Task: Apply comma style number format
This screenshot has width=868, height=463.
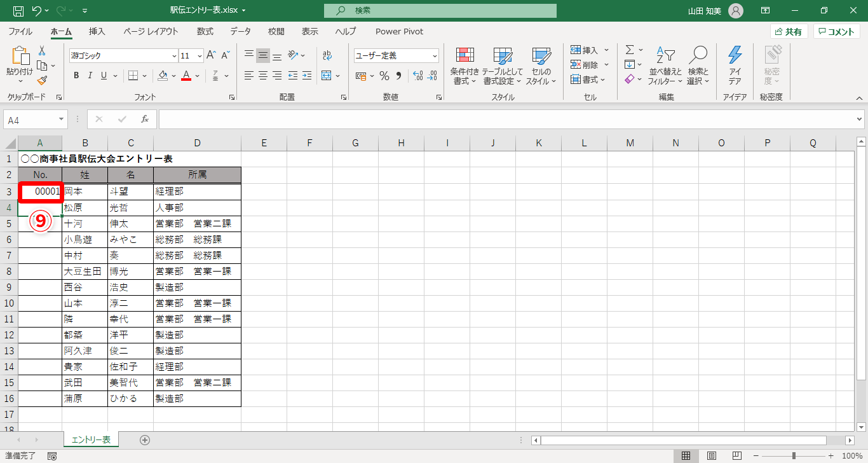Action: point(398,76)
